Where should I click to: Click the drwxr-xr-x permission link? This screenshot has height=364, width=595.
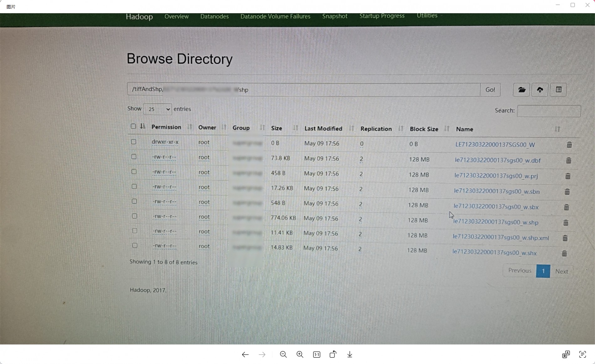(x=165, y=142)
